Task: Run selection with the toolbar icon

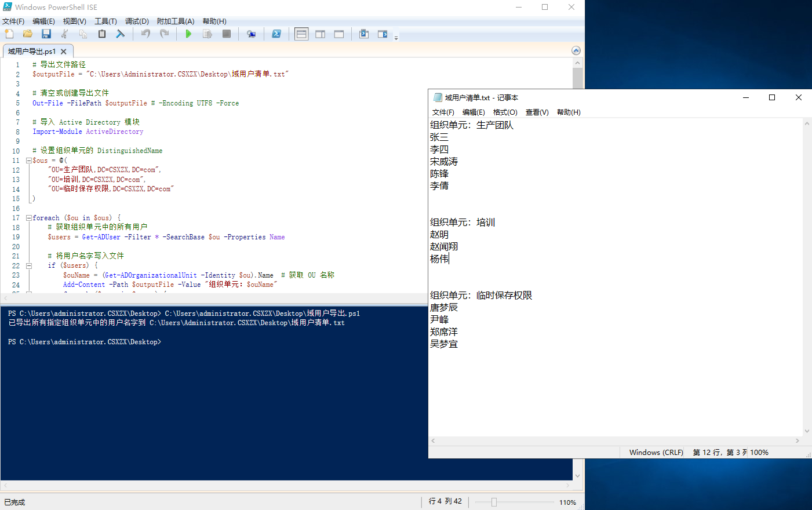Action: [x=207, y=34]
